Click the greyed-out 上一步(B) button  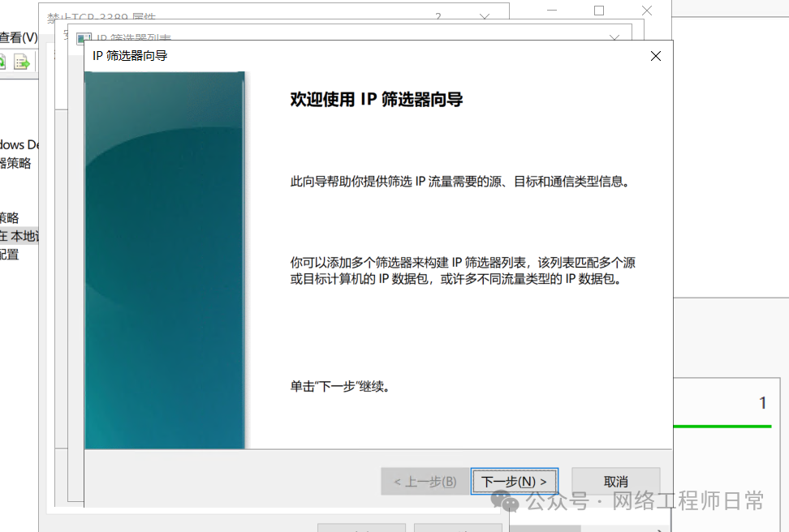tap(425, 481)
